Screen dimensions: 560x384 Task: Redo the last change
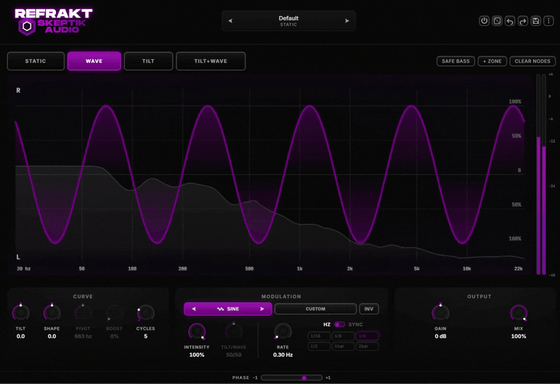point(523,21)
